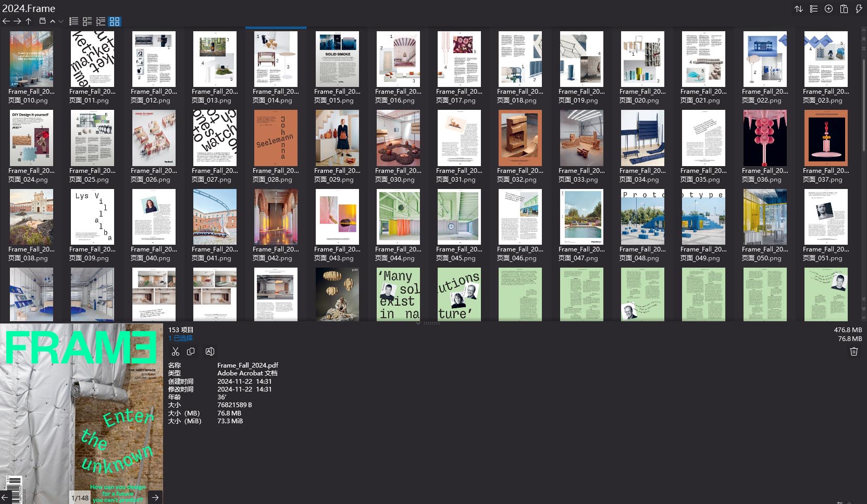Click the FRAME cover preview image
Image resolution: width=867 pixels, height=504 pixels.
tap(81, 414)
